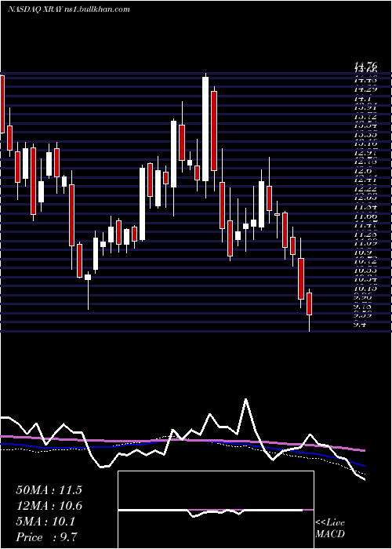The image size is (392, 549).
Task: Click the 10.72 price axis label
Action: coord(366,261)
